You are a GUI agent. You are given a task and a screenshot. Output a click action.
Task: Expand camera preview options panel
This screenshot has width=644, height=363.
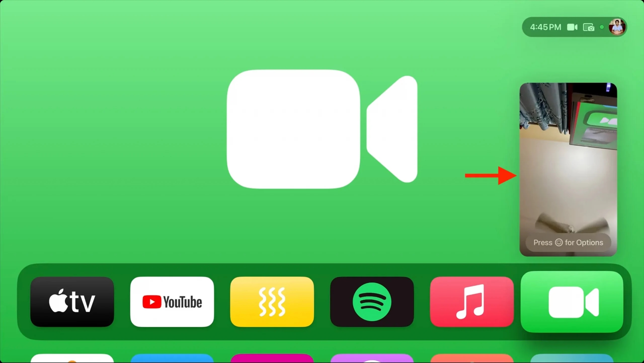pos(568,242)
